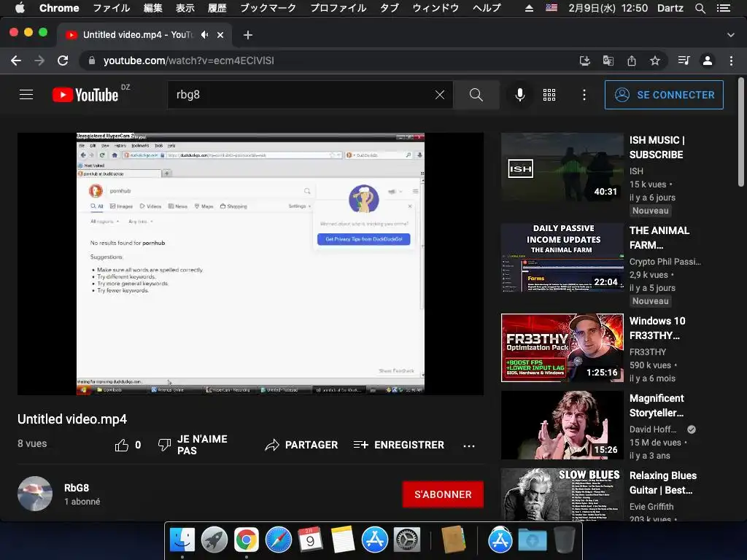This screenshot has height=560, width=747.
Task: Open a new tab with plus
Action: (248, 35)
